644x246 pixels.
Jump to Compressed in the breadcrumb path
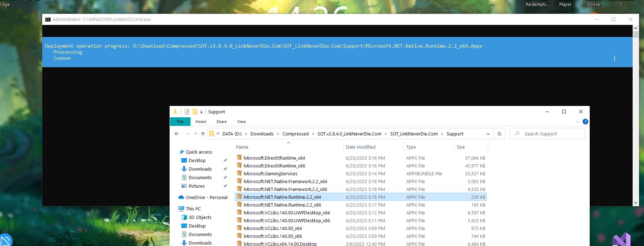point(296,134)
